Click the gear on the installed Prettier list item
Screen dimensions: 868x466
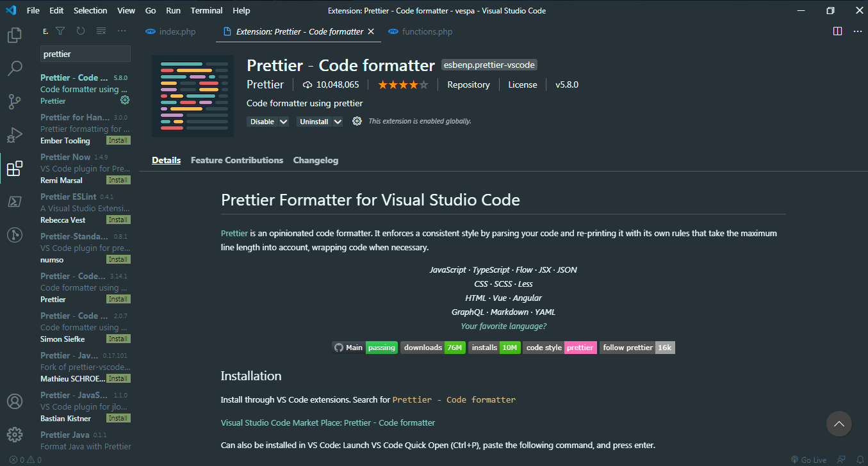pyautogui.click(x=125, y=100)
